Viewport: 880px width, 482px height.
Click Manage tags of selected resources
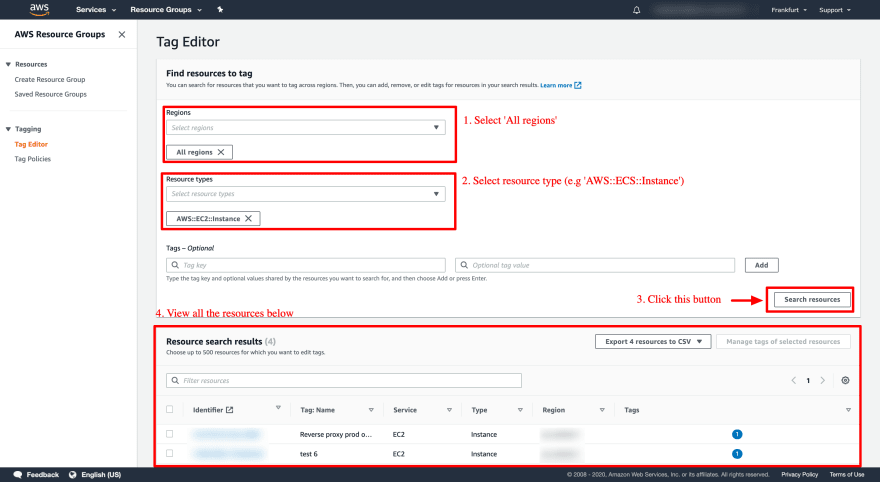pyautogui.click(x=783, y=341)
